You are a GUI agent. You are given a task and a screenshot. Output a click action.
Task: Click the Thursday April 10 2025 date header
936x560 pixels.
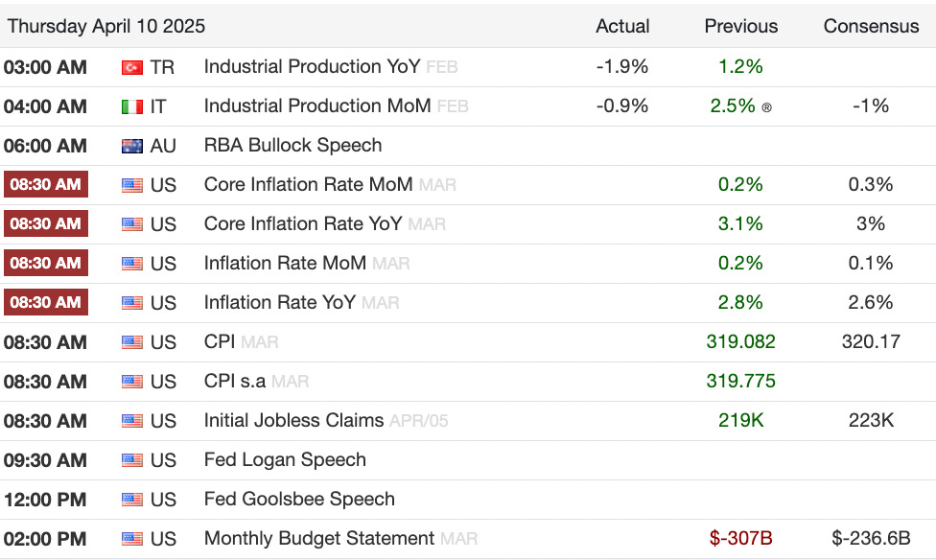click(x=106, y=26)
